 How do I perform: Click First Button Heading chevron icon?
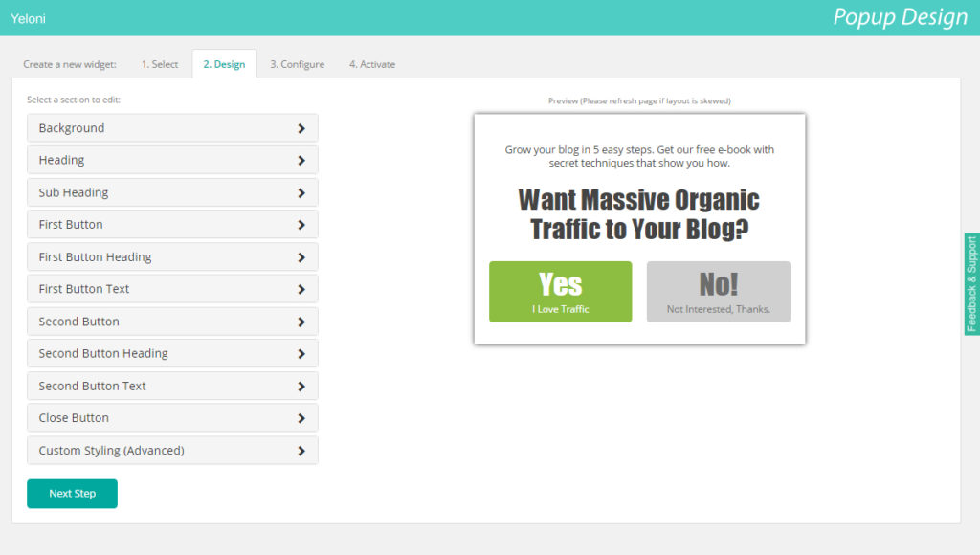pyautogui.click(x=301, y=257)
